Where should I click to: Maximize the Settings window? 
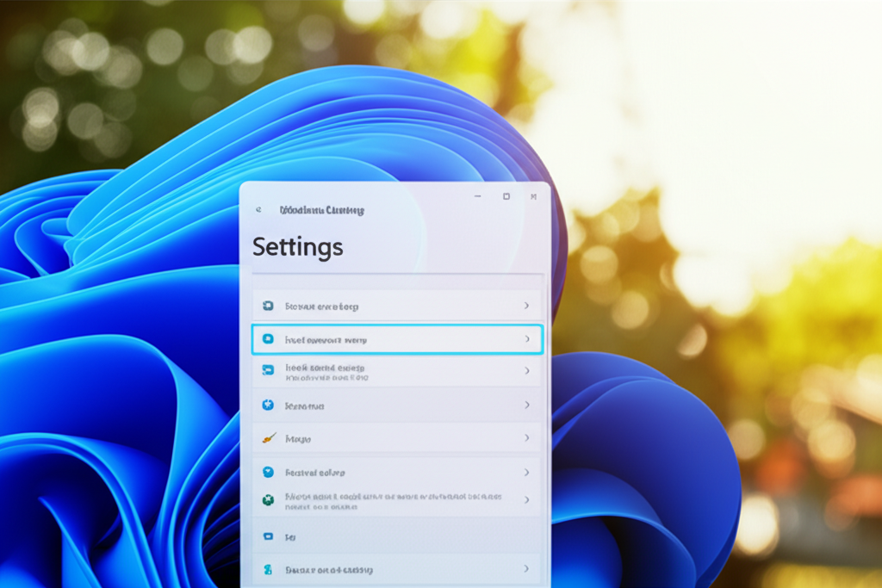click(x=506, y=196)
